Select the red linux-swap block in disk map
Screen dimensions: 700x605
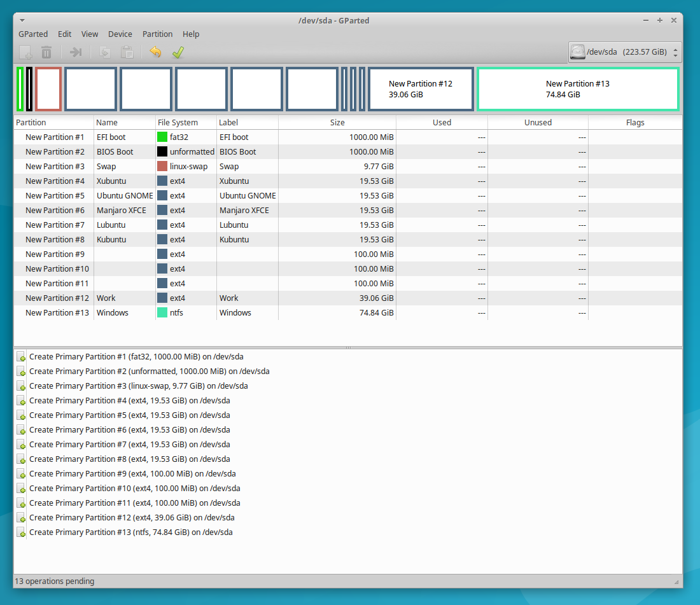point(48,89)
